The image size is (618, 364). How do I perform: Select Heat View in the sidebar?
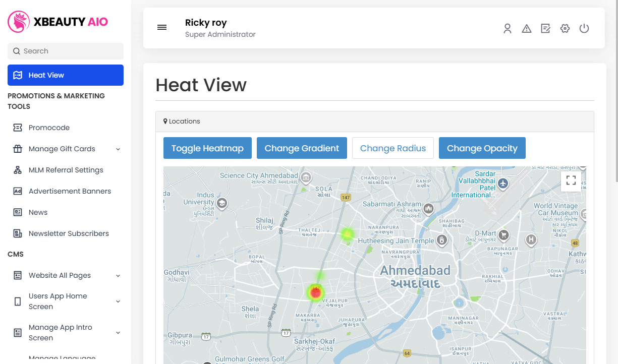point(65,75)
